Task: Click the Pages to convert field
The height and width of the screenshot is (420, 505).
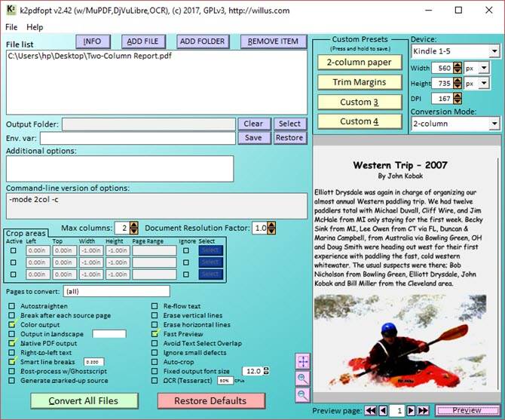Action: (x=117, y=292)
